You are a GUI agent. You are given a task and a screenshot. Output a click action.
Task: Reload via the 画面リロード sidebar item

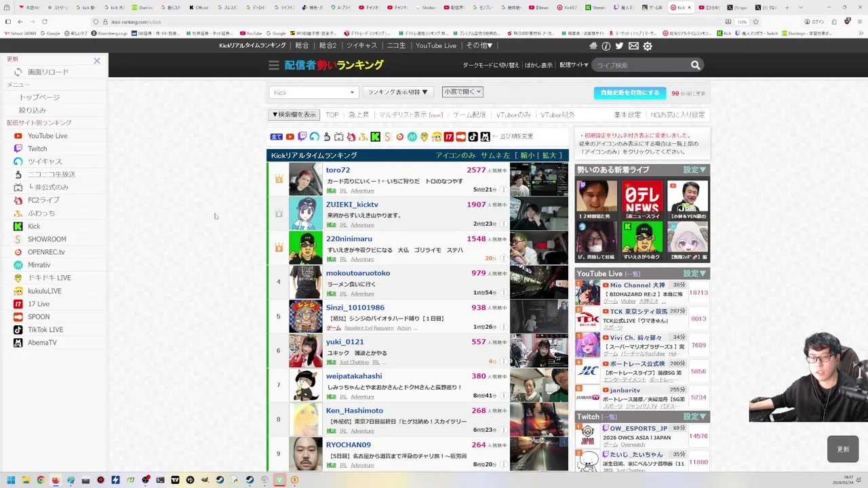point(48,72)
